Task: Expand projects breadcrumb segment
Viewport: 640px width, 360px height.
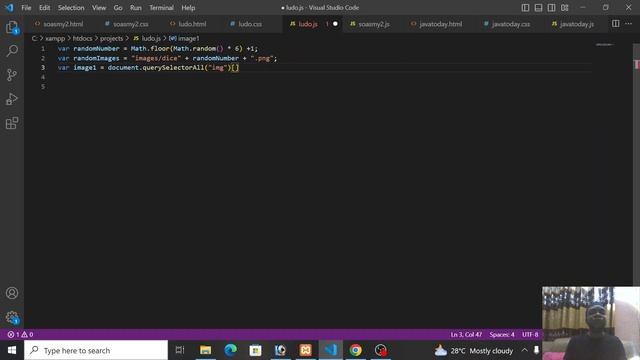Action: (x=111, y=38)
